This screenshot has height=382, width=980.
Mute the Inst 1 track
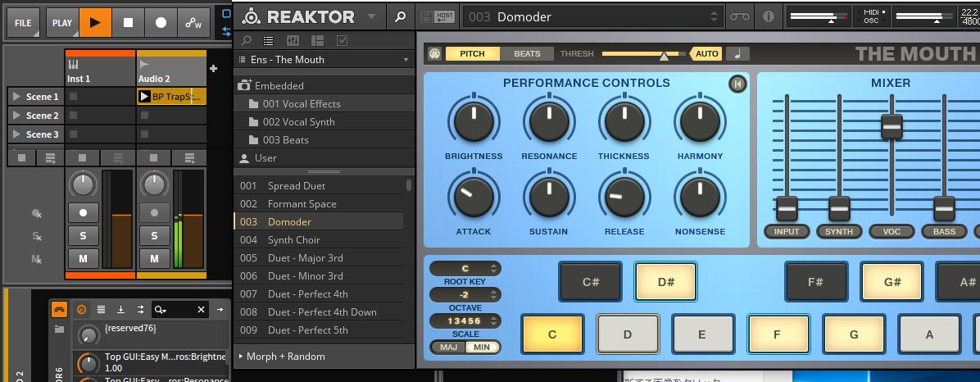click(83, 258)
